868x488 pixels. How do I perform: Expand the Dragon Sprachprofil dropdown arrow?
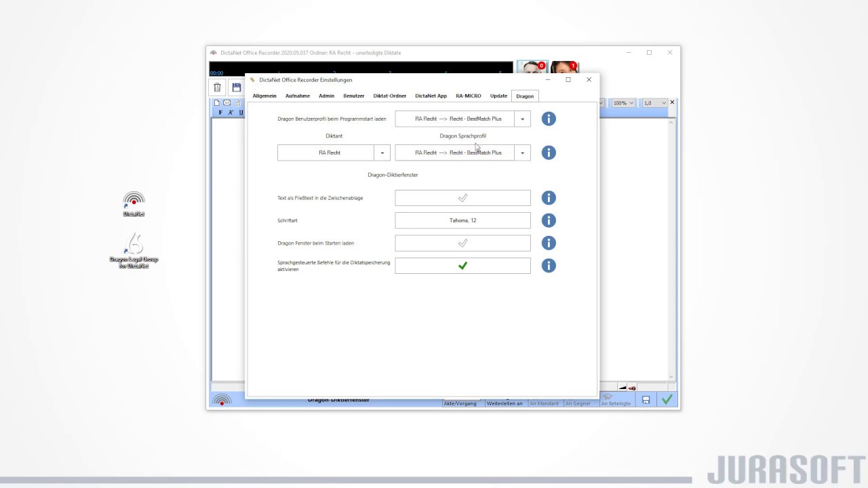pos(522,152)
